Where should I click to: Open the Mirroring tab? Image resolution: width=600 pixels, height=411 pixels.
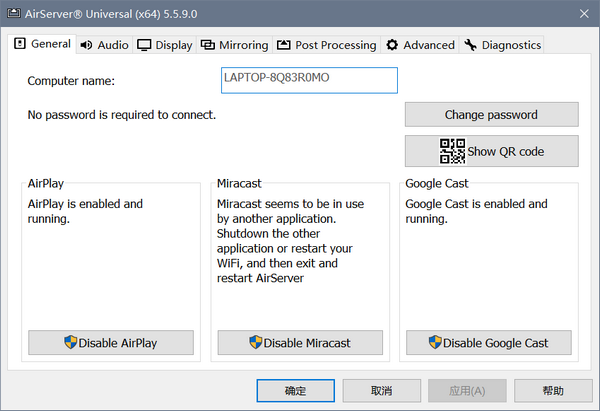point(235,45)
